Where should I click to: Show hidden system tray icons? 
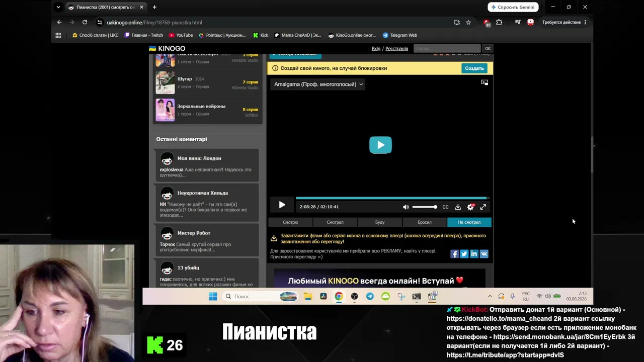[490, 296]
